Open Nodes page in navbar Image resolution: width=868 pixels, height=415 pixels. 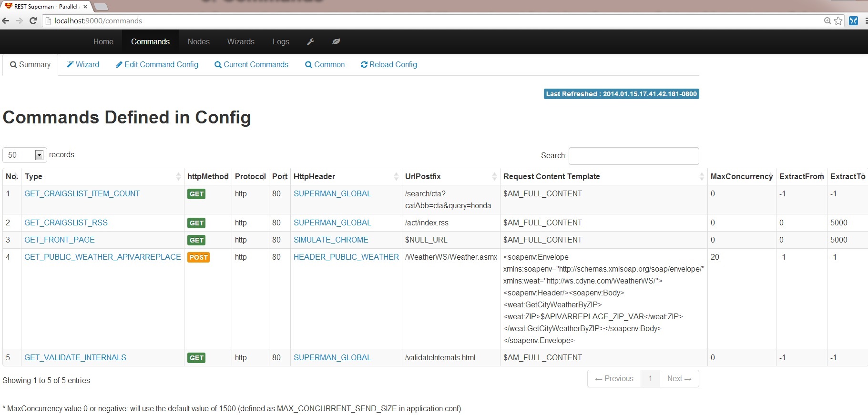[x=199, y=41]
